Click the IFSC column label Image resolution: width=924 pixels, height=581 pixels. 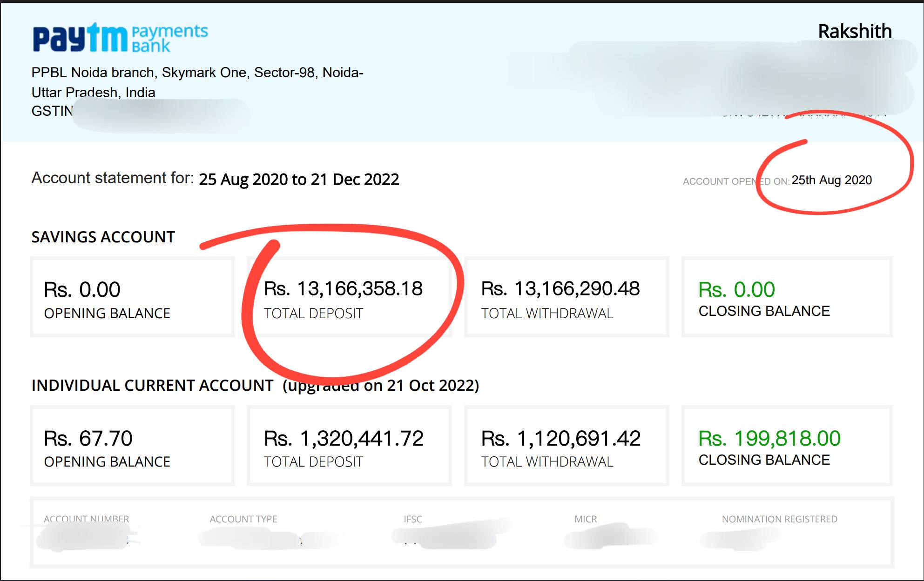pyautogui.click(x=413, y=519)
